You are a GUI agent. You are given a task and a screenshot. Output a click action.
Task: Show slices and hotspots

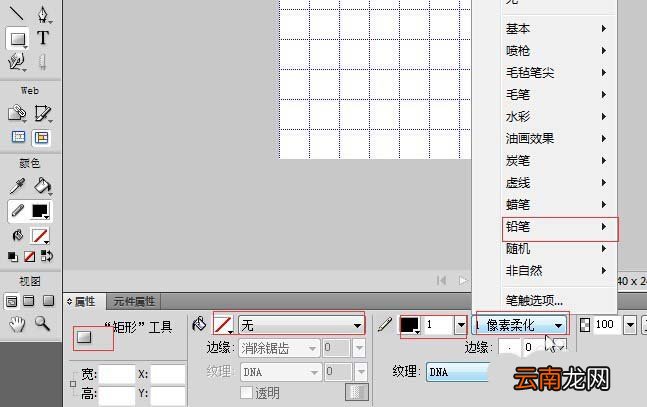[42, 137]
